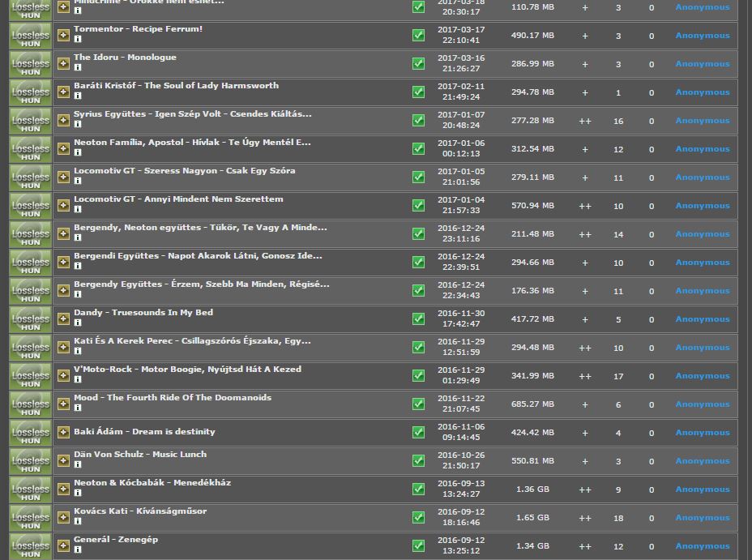Toggle the green checkmark for Syrius Együttes

point(418,121)
